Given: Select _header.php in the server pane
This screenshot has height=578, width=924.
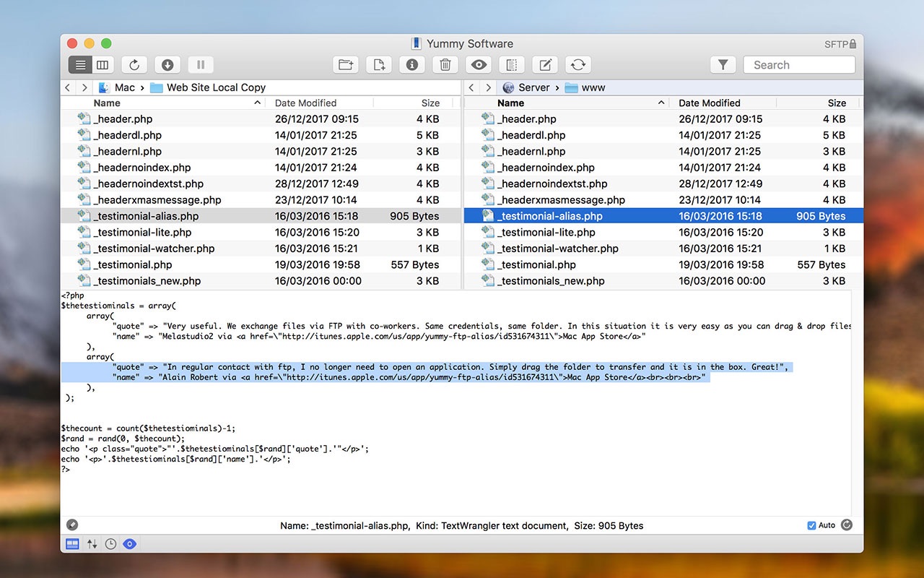Looking at the screenshot, I should tap(663, 119).
